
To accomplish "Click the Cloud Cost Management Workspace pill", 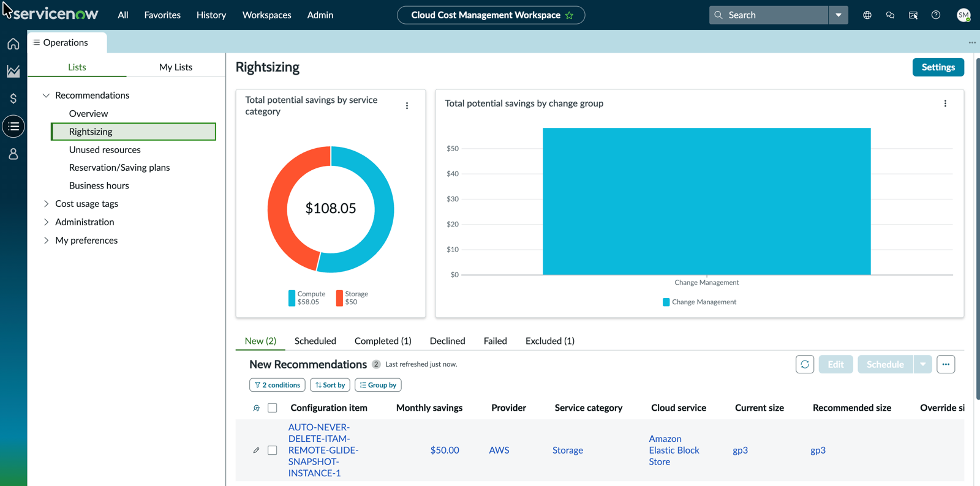I will coord(491,15).
